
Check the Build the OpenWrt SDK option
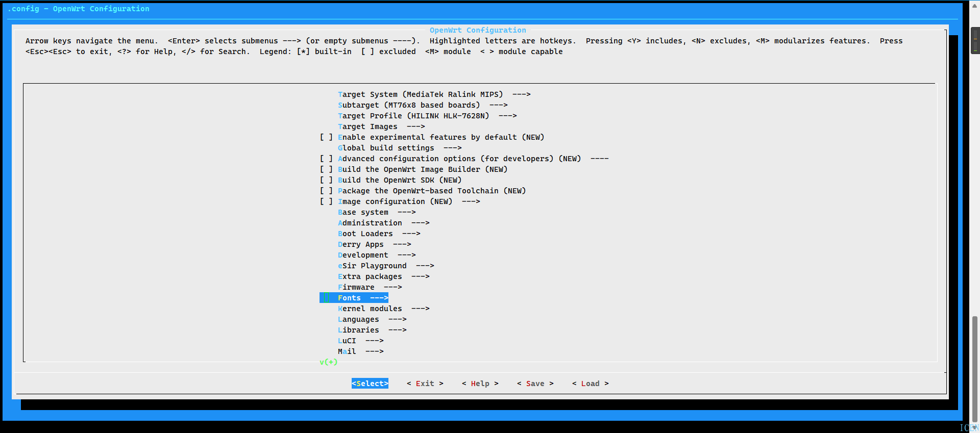[326, 180]
